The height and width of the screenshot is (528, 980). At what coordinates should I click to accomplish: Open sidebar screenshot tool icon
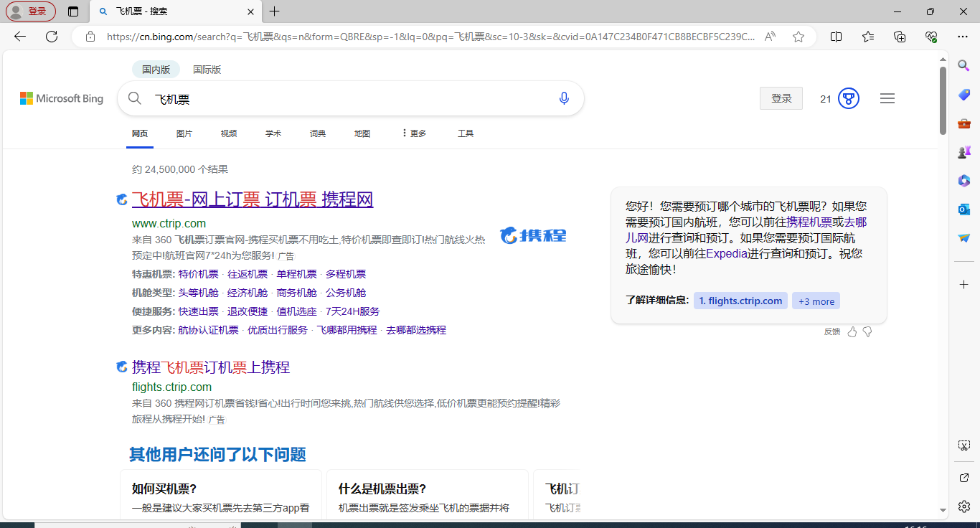pyautogui.click(x=964, y=445)
